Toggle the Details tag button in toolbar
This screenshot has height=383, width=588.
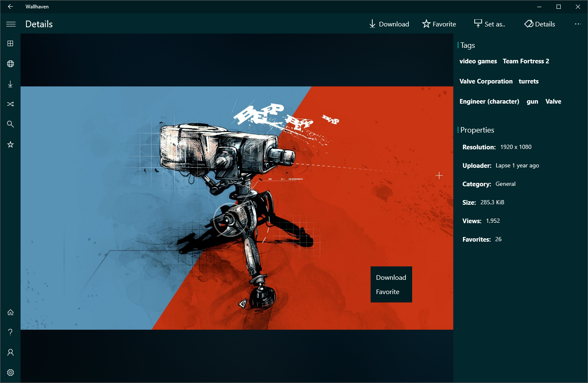point(540,24)
